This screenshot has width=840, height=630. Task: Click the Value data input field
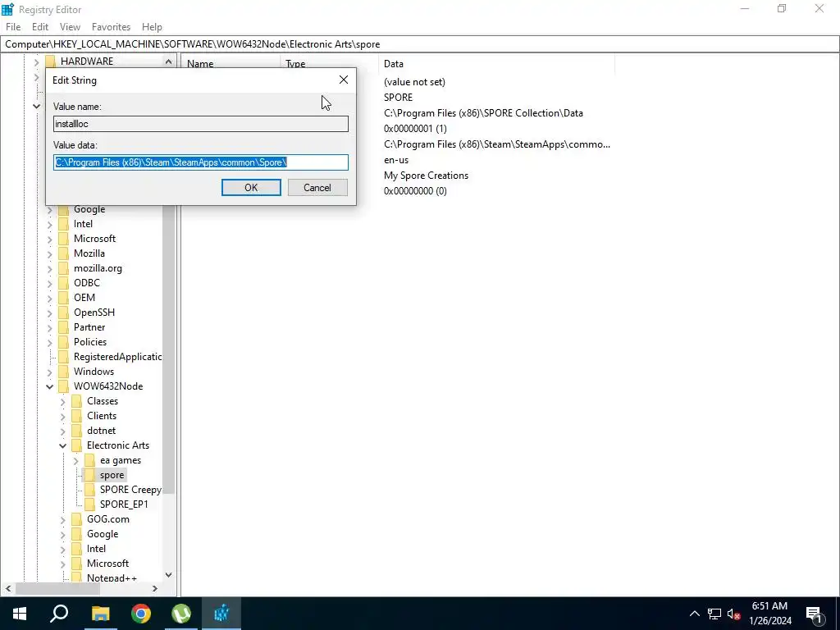tap(201, 162)
